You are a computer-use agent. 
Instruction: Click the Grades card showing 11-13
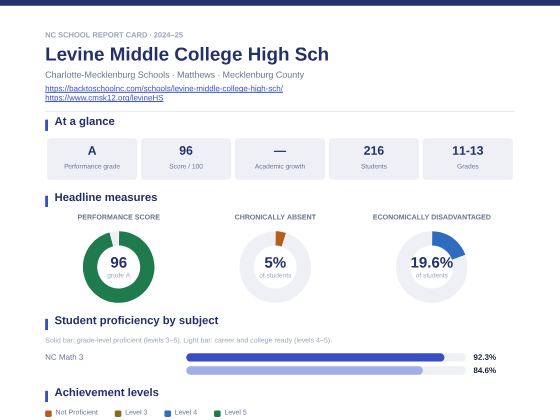[x=468, y=159]
